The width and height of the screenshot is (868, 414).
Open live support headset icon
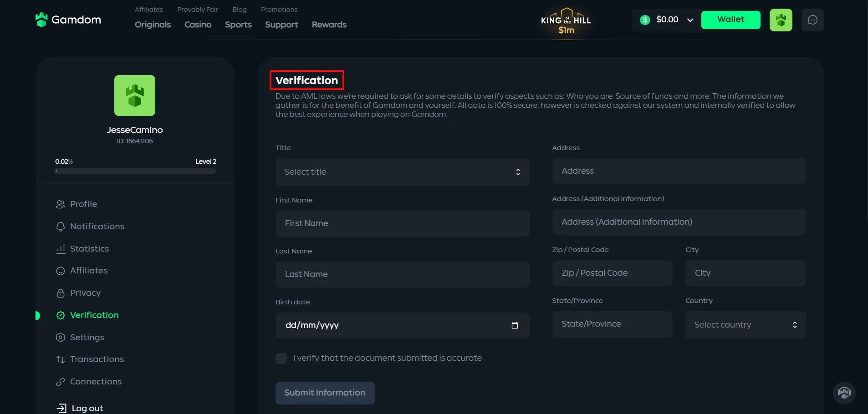tap(844, 393)
